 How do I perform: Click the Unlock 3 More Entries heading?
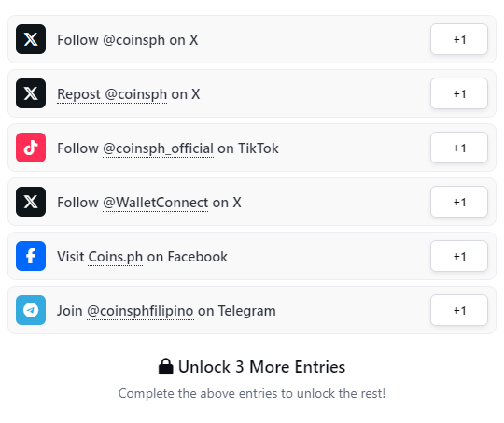tap(252, 367)
